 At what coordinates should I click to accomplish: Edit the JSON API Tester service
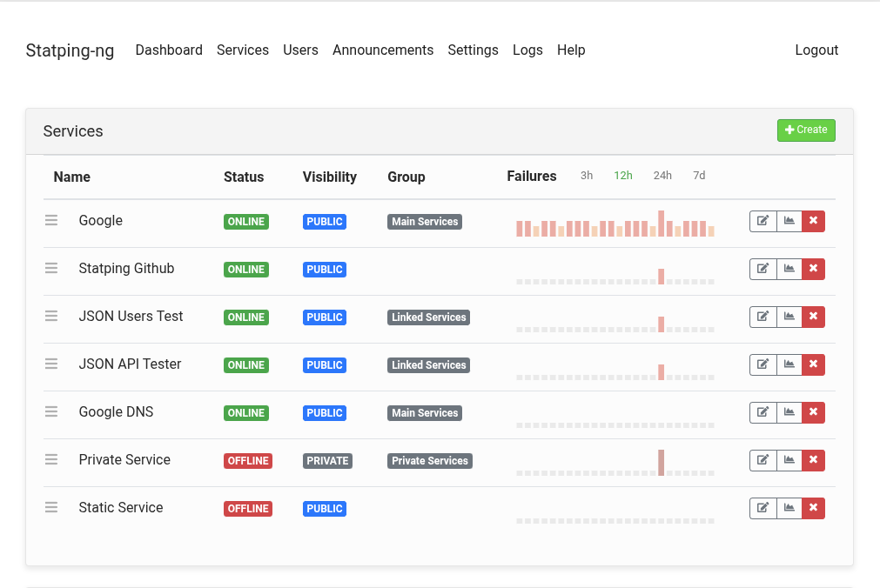click(x=762, y=364)
